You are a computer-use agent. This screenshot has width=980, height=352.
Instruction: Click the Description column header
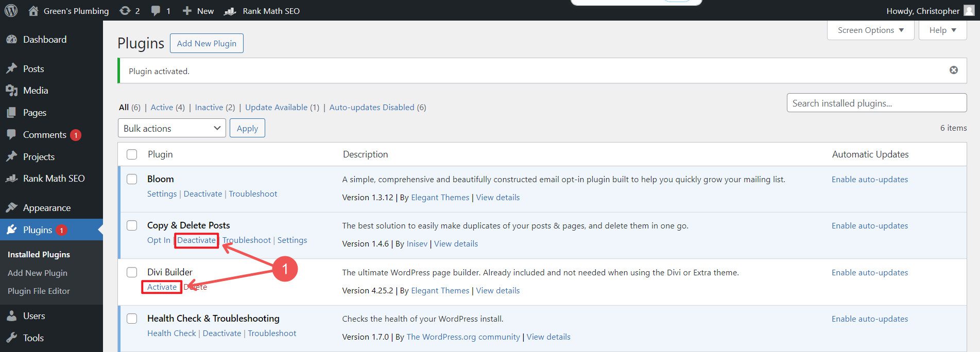coord(365,154)
